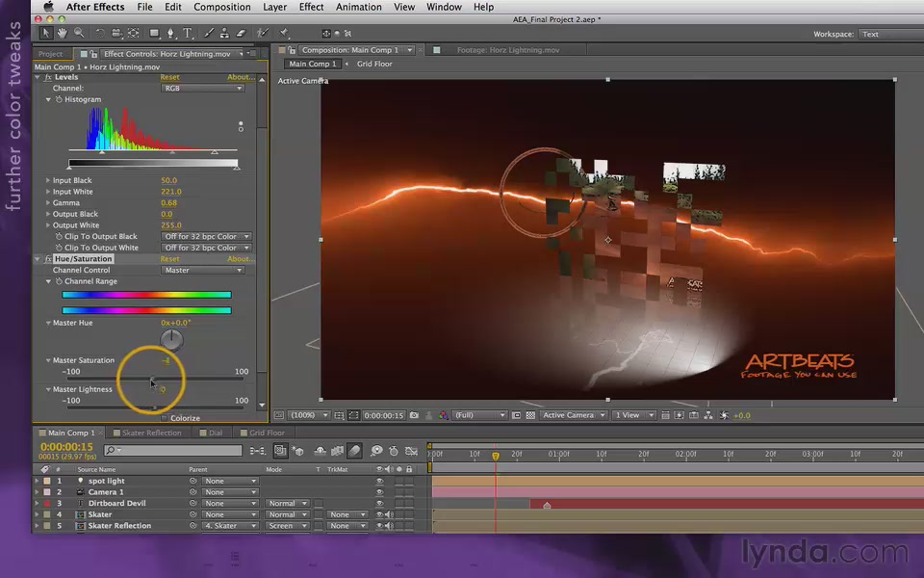Viewport: 924px width, 578px height.
Task: Open the Composition menu
Action: tap(222, 7)
